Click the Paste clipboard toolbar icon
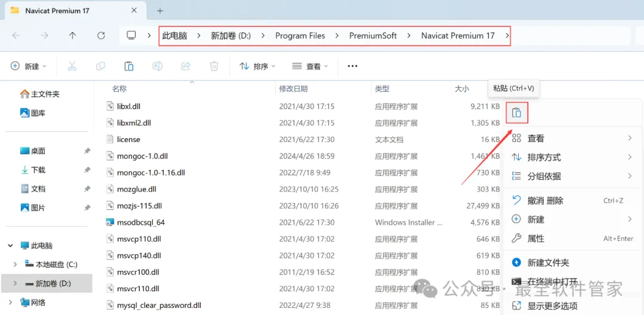 129,66
